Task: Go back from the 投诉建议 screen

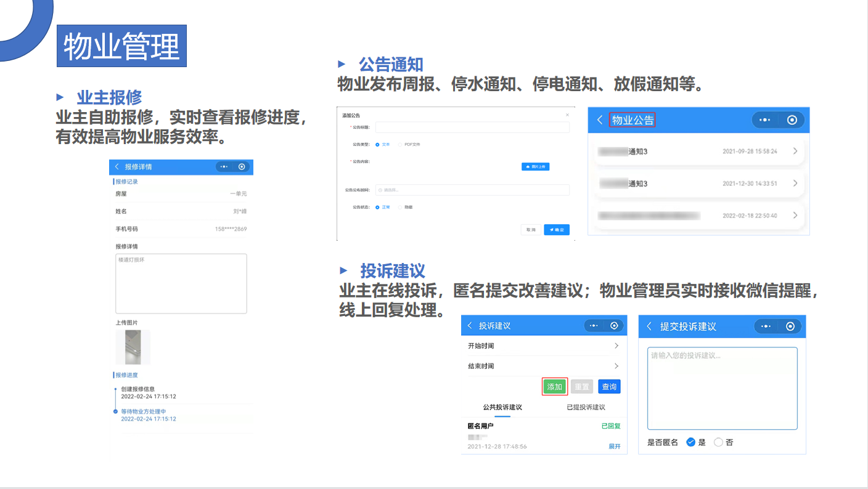Action: click(470, 326)
